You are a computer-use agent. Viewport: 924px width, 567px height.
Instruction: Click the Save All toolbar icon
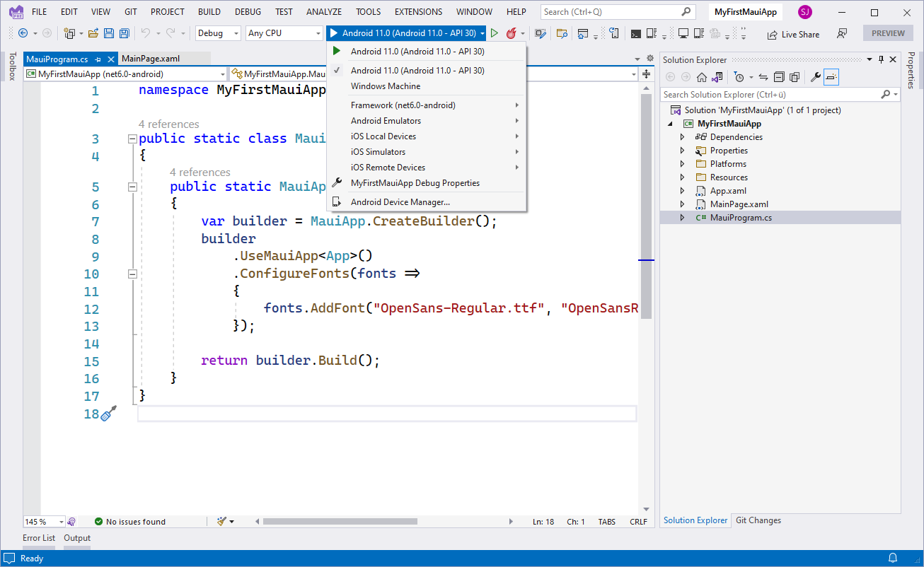click(125, 33)
